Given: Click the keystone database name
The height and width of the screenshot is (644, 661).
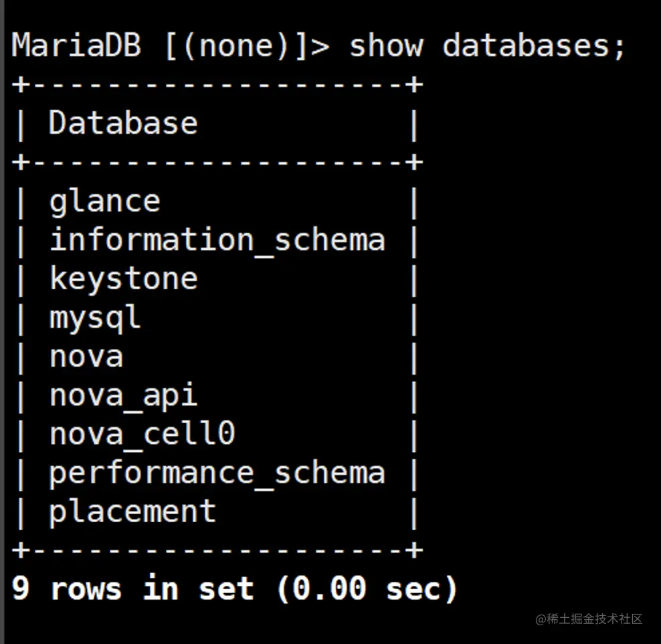Looking at the screenshot, I should [x=124, y=279].
